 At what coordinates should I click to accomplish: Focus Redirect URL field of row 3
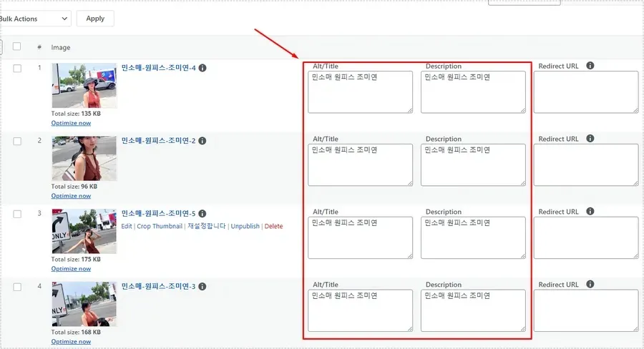point(586,237)
